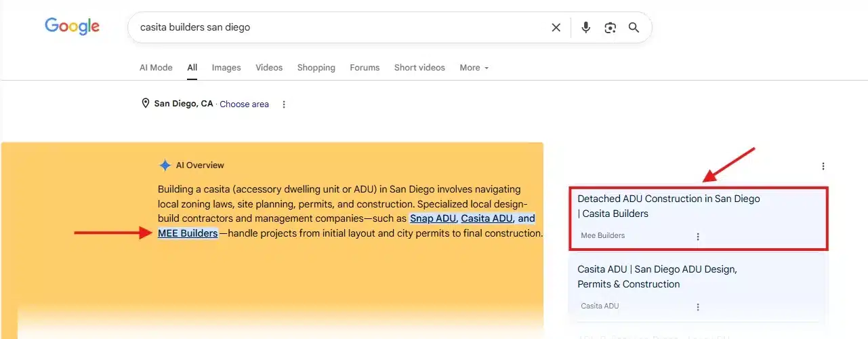Go to the Shopping tab
The width and height of the screenshot is (868, 339).
pyautogui.click(x=316, y=68)
